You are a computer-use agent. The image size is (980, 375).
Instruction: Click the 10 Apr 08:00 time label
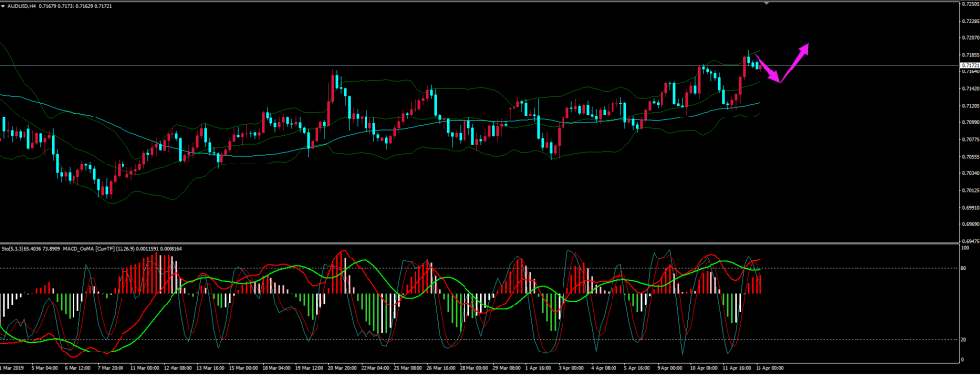pos(704,368)
